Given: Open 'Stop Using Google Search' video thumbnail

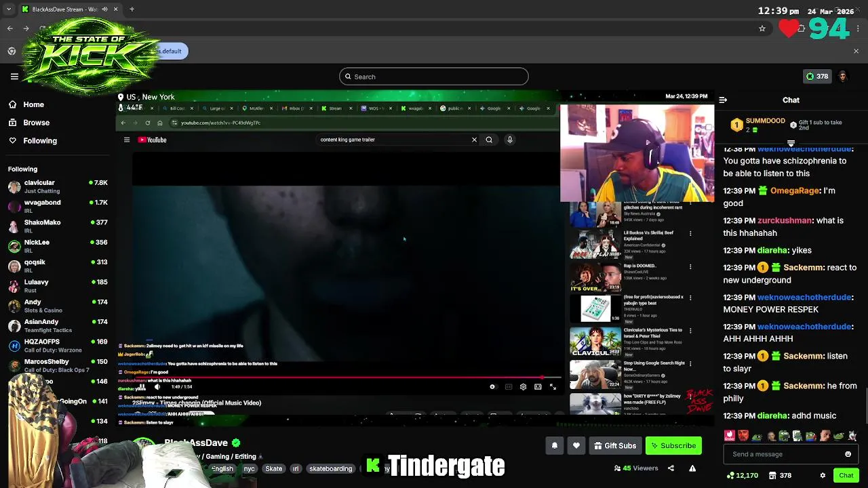Looking at the screenshot, I should (x=595, y=374).
